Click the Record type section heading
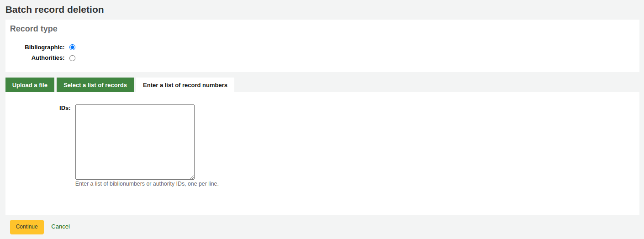 [34, 29]
